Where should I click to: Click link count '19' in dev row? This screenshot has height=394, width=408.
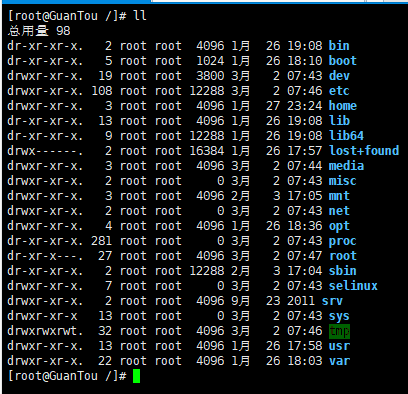pyautogui.click(x=105, y=76)
